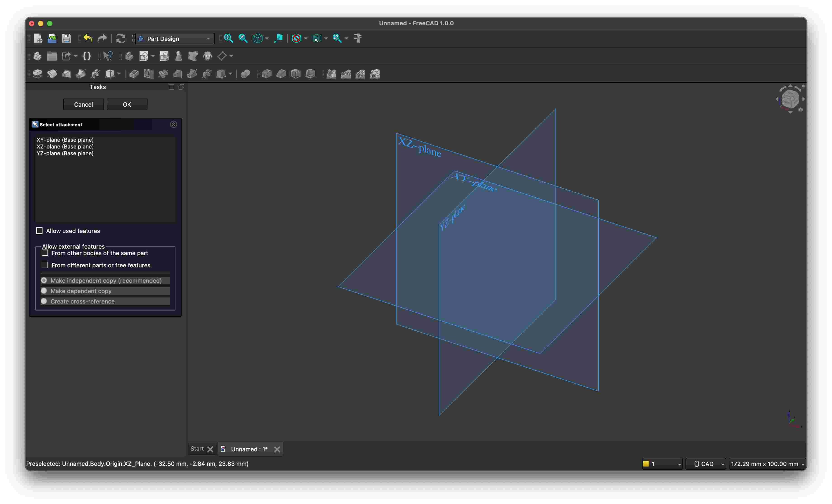Viewport: 832px width, 504px height.
Task: Align view to selection icon
Action: coord(279,38)
